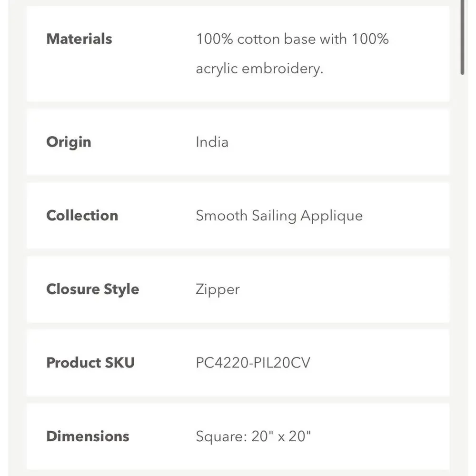
Task: Click the Origin row card
Action: (x=238, y=142)
